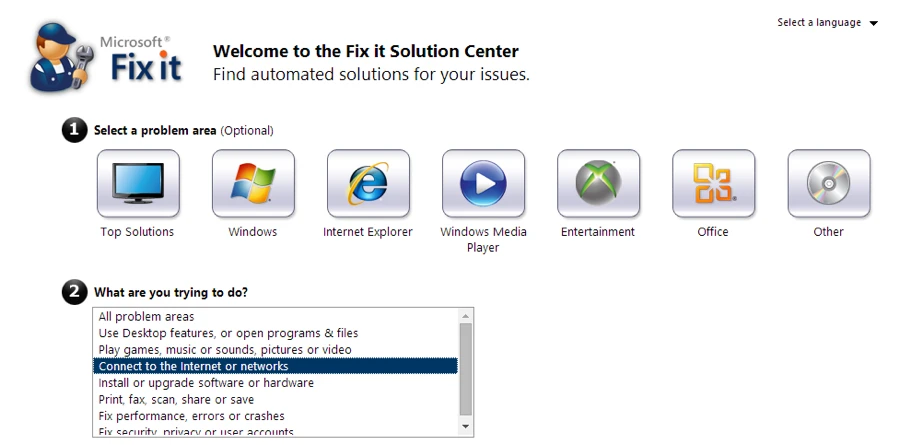Select Print, fax, scan, share or save

point(176,399)
